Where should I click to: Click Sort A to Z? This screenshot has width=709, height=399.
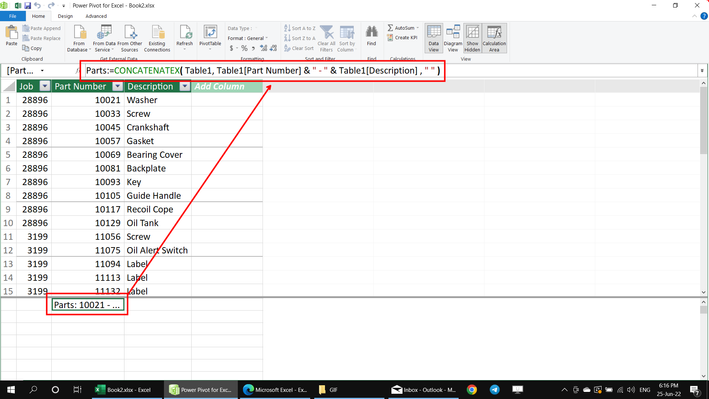coord(300,28)
